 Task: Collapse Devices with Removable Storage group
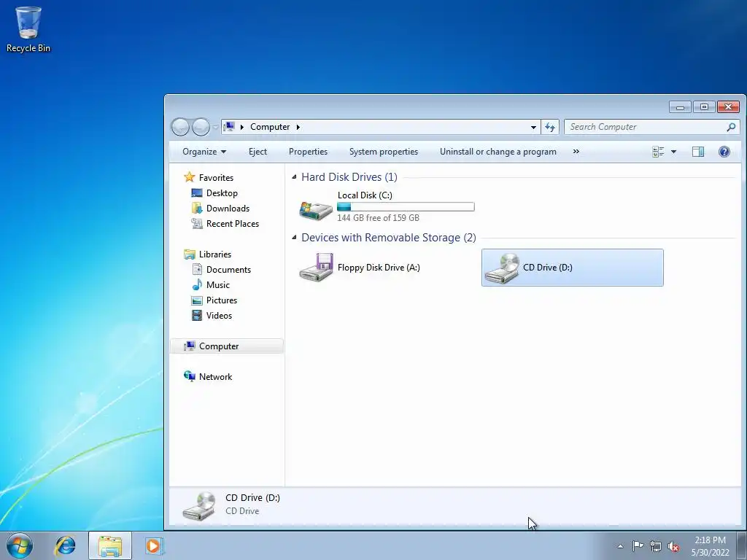click(294, 238)
